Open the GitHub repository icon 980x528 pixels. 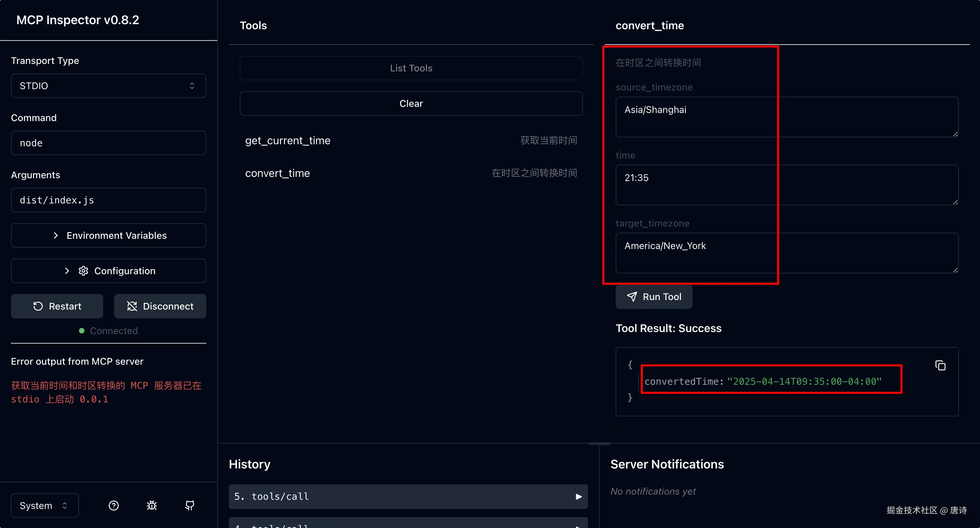point(189,505)
